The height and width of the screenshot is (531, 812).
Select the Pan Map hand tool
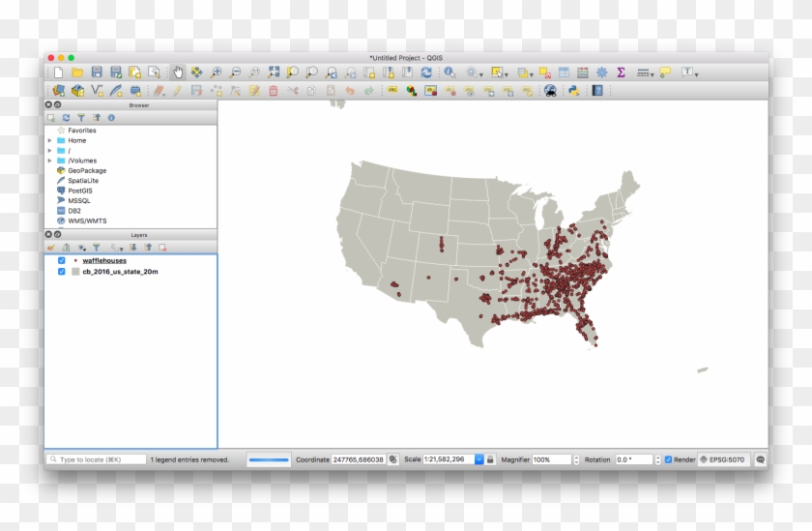(x=178, y=73)
